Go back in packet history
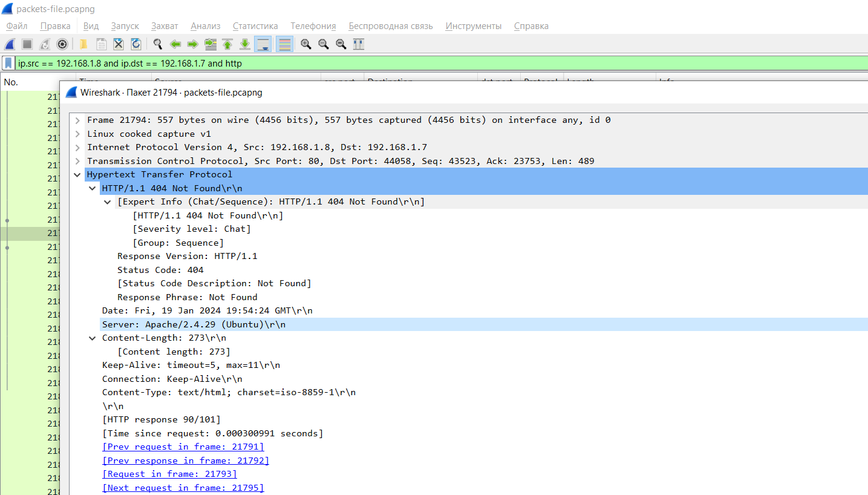The height and width of the screenshot is (495, 868). tap(175, 44)
